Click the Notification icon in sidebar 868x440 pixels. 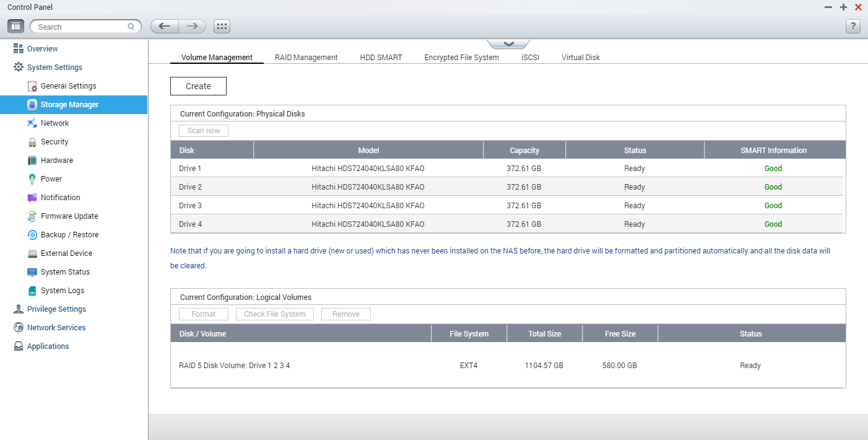click(32, 198)
